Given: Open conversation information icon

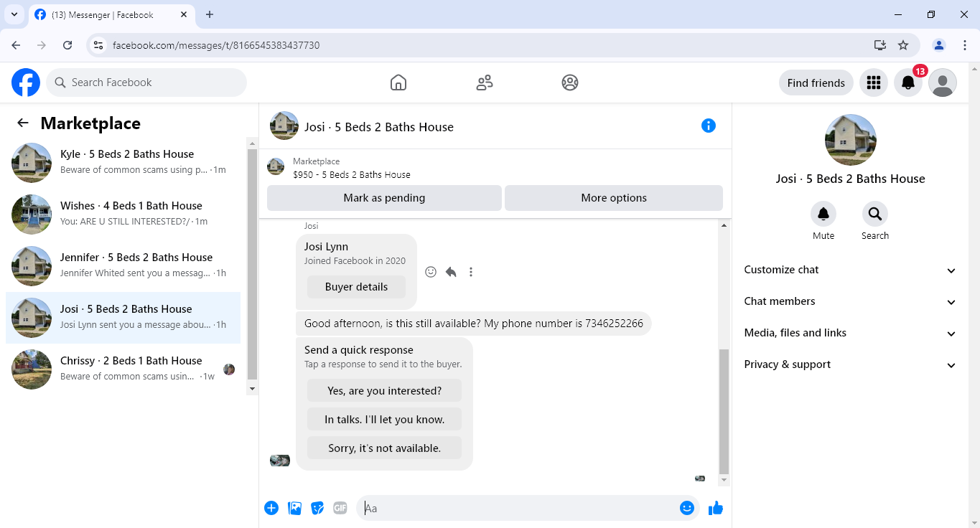Looking at the screenshot, I should [x=709, y=126].
